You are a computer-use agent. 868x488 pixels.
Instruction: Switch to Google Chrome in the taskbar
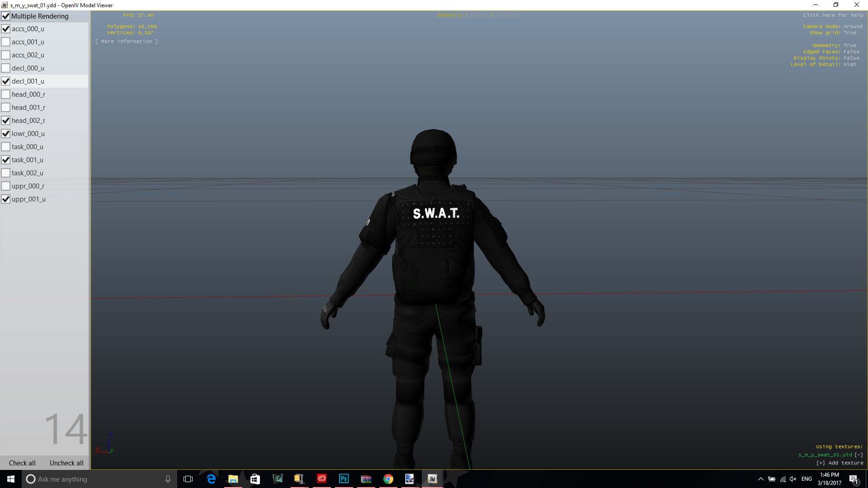[x=388, y=479]
